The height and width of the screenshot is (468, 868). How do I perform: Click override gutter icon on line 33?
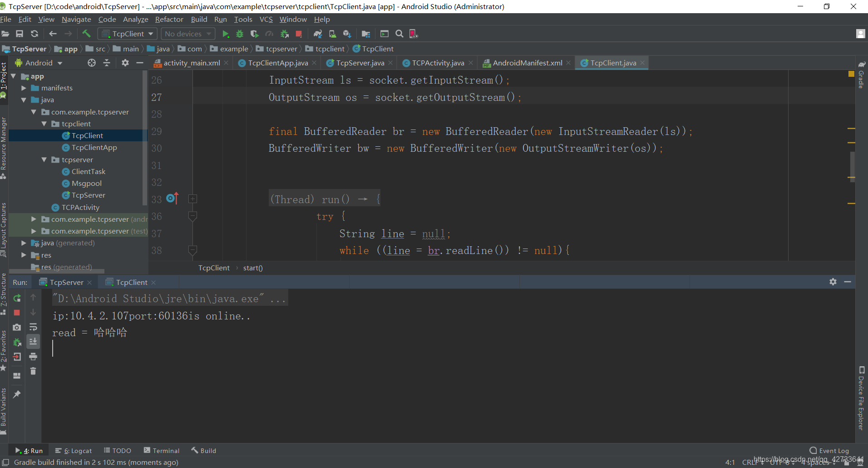tap(173, 198)
